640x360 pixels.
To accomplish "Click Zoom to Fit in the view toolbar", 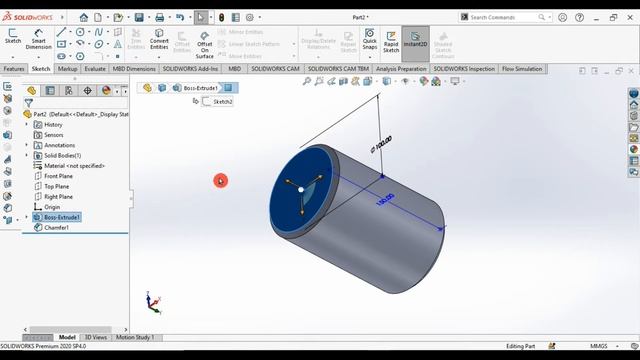I will click(x=307, y=81).
